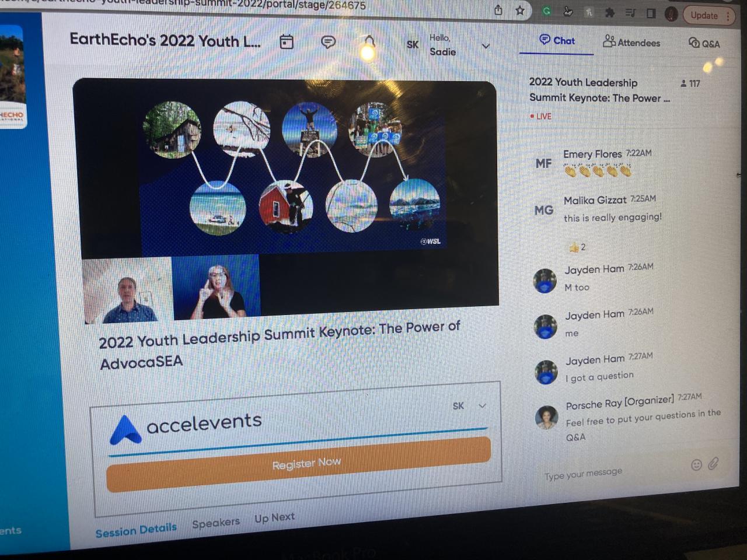The width and height of the screenshot is (747, 560).
Task: Click the EarthEcho image in the left sidebar
Action: tap(12, 76)
